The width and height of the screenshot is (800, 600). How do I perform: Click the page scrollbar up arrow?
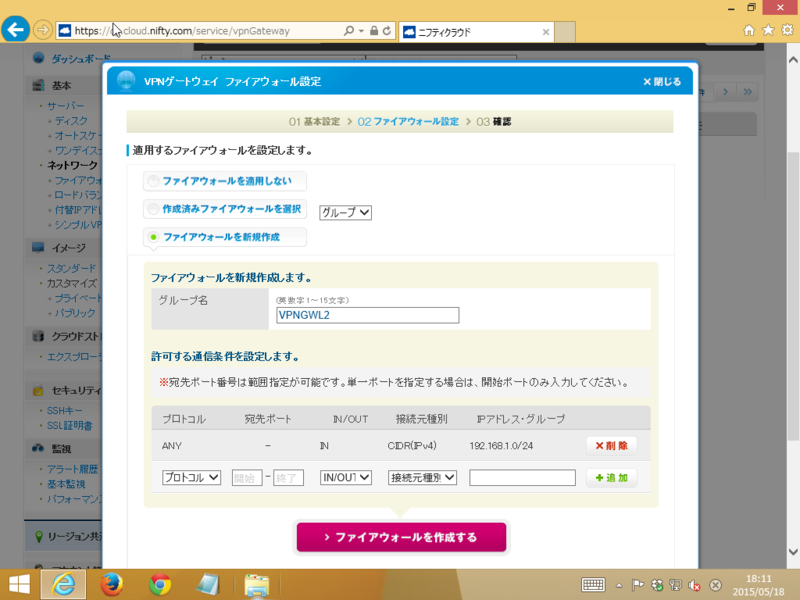(x=793, y=60)
